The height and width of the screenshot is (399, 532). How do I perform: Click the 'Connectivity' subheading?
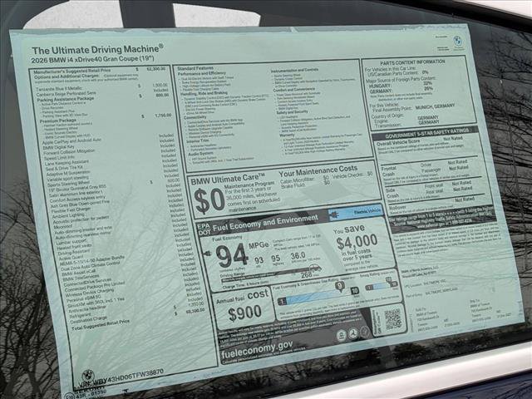coord(195,117)
